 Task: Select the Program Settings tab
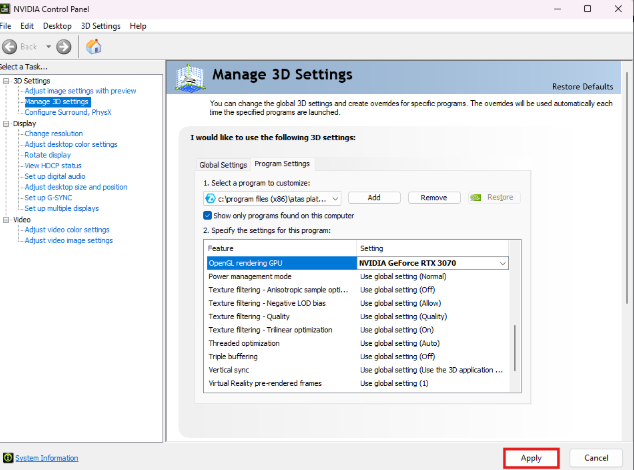click(x=282, y=164)
